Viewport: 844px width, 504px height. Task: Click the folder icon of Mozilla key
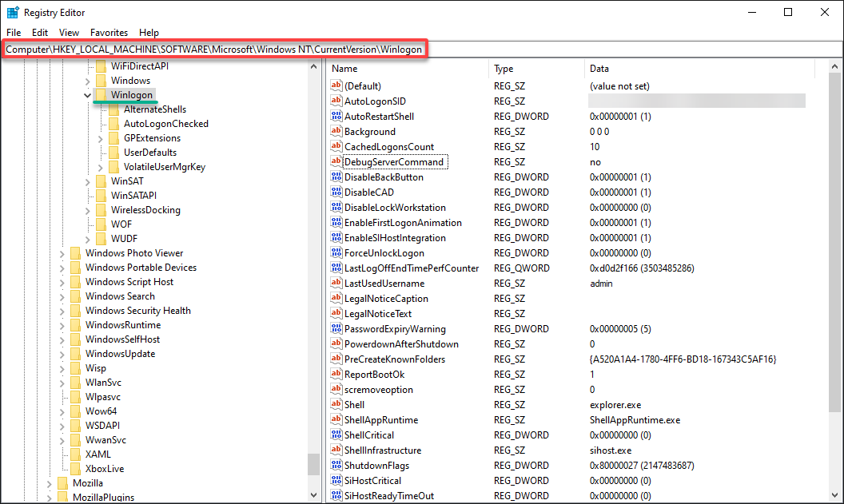[63, 483]
